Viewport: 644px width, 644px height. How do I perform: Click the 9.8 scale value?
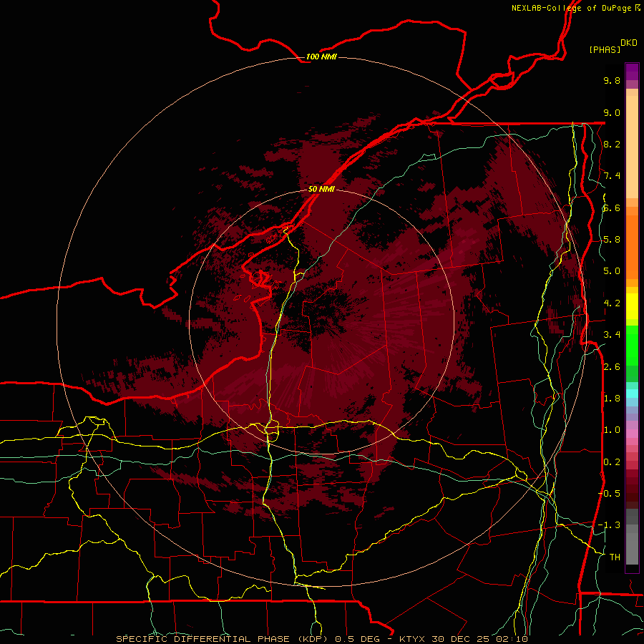[612, 80]
